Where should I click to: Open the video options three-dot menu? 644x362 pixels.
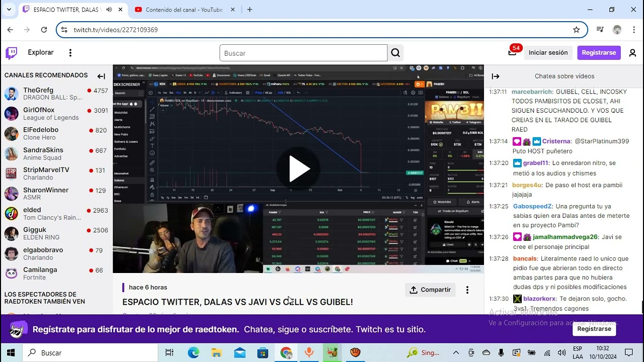tap(467, 290)
